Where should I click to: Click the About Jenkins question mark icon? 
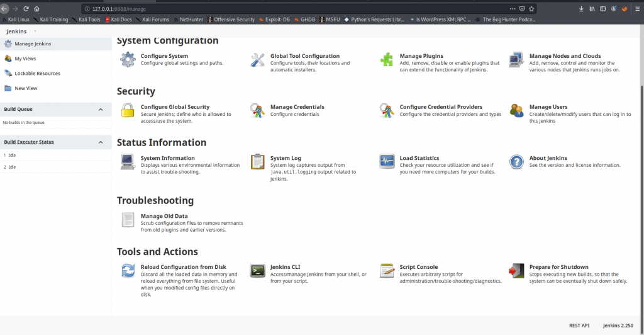pyautogui.click(x=516, y=162)
